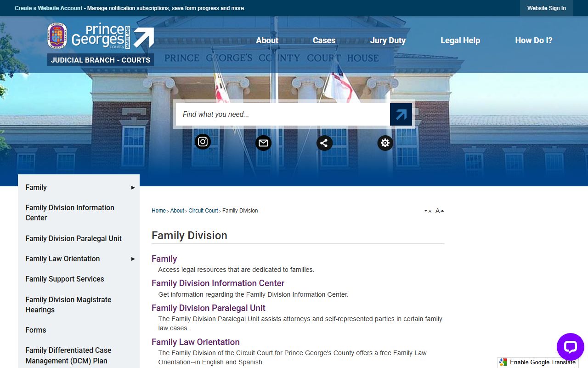
Task: Click Prince George's County logo
Action: pyautogui.click(x=101, y=36)
